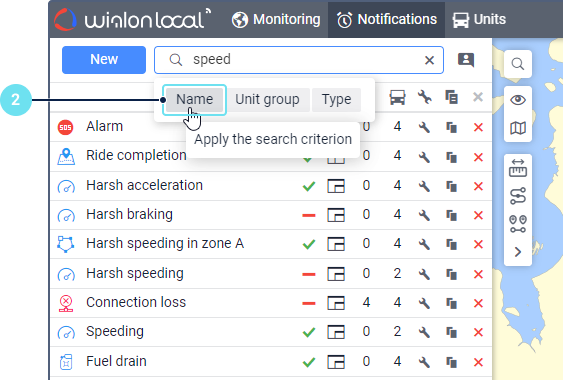Click the account filter icon beside search
563x380 pixels.
tap(466, 60)
